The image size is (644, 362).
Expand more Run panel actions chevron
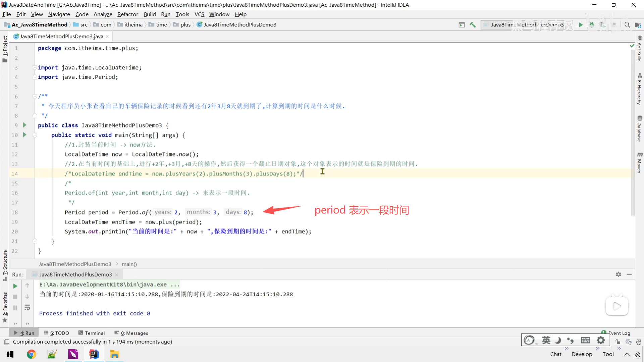[x=15, y=323]
